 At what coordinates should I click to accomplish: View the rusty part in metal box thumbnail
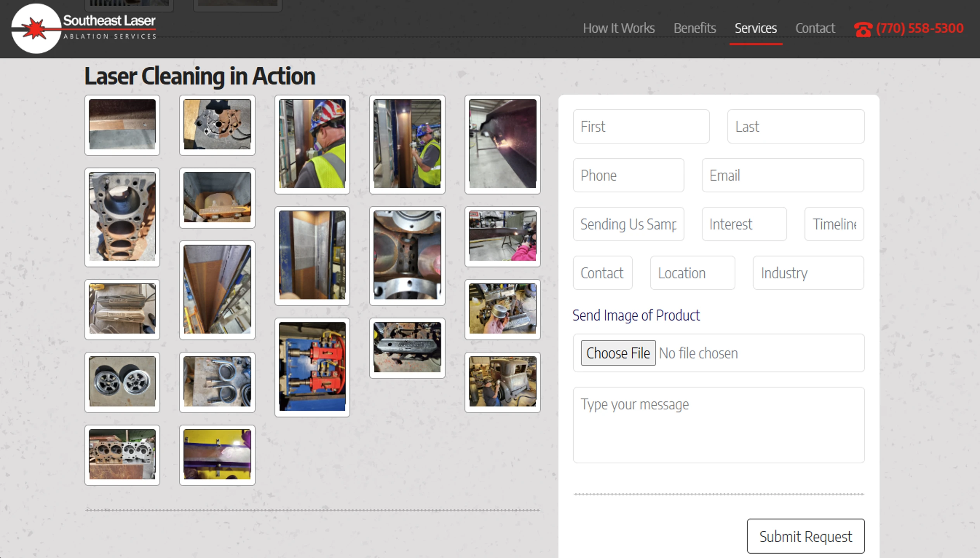tap(217, 198)
